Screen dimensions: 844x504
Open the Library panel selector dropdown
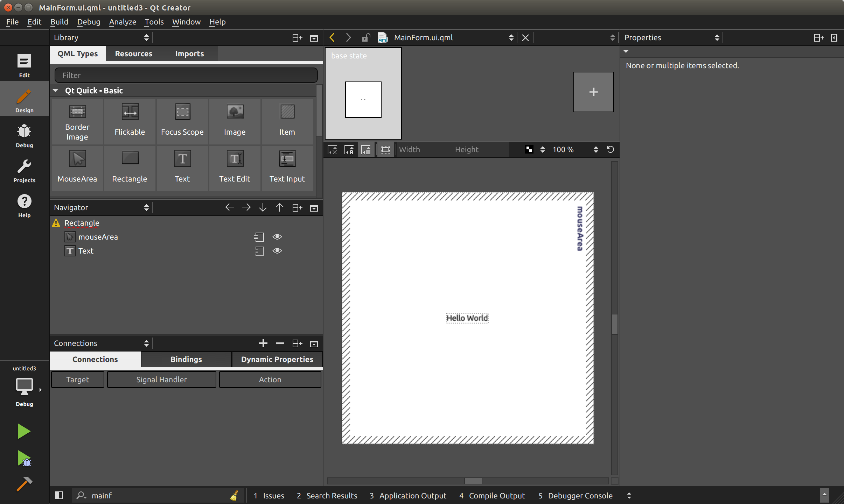coord(146,37)
